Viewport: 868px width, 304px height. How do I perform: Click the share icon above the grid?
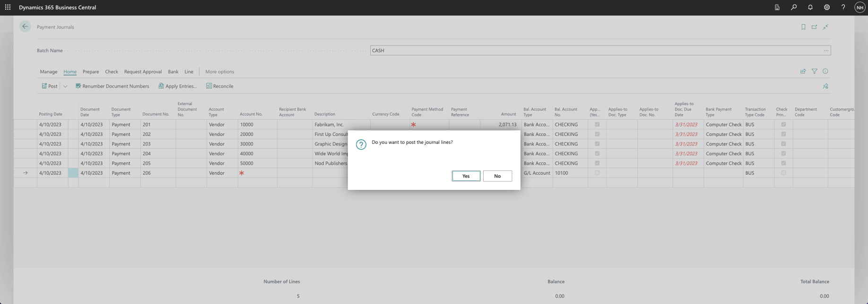coord(803,72)
